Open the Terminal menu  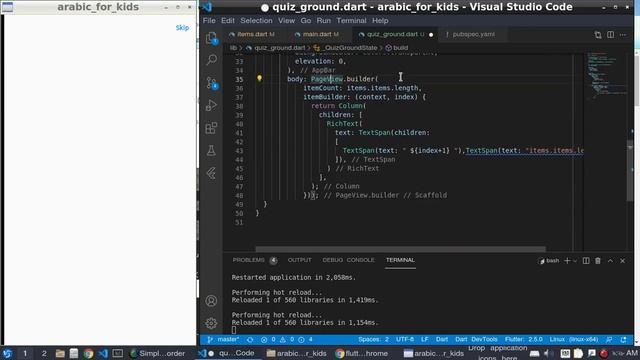(x=351, y=20)
